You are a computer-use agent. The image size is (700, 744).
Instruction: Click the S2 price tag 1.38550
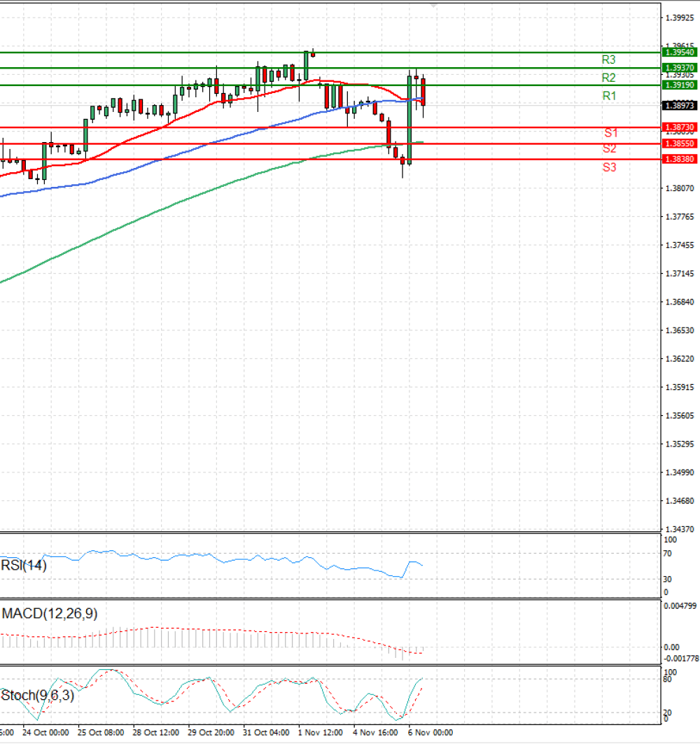coord(680,143)
